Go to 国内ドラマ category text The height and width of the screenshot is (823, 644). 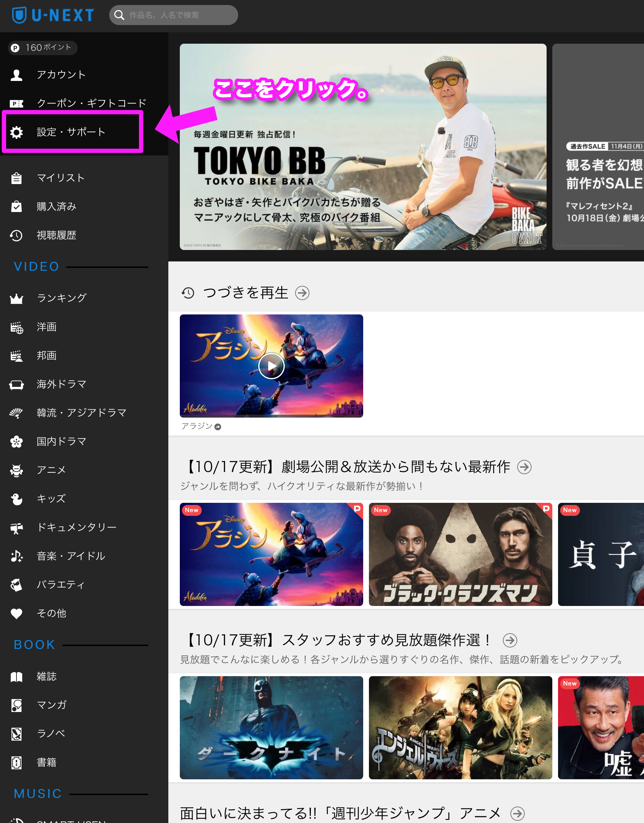[62, 442]
